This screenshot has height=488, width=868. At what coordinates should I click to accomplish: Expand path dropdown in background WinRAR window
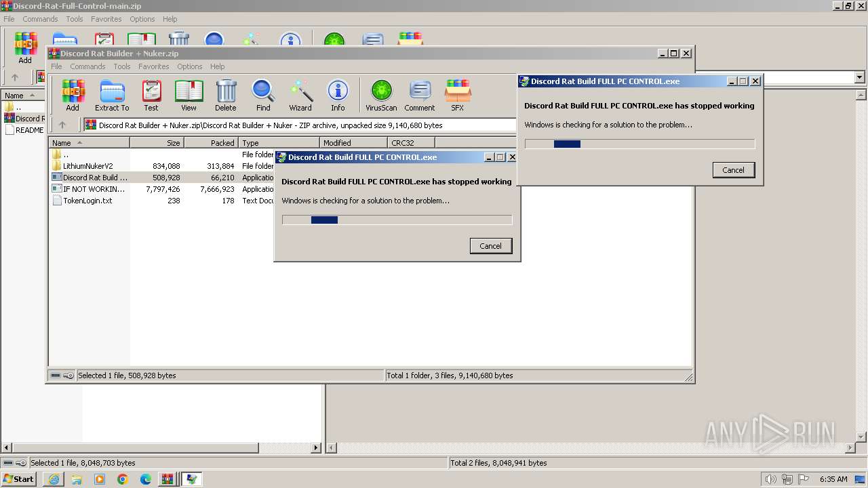coord(860,77)
